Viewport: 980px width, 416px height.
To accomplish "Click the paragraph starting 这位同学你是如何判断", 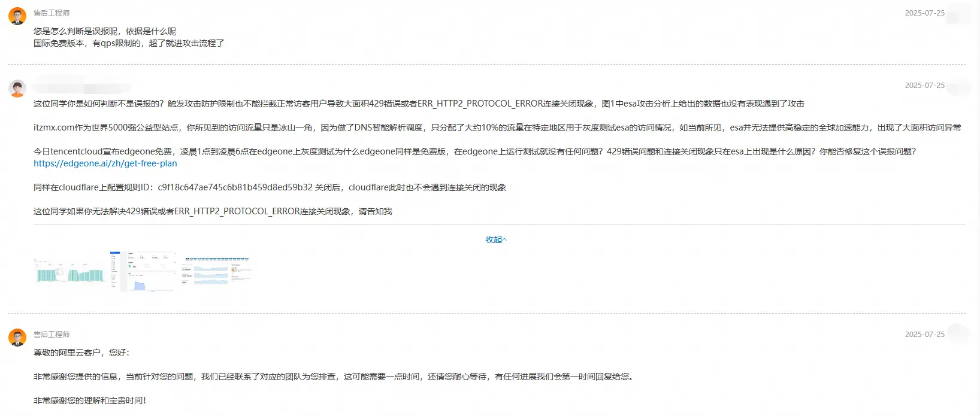I will [x=419, y=104].
